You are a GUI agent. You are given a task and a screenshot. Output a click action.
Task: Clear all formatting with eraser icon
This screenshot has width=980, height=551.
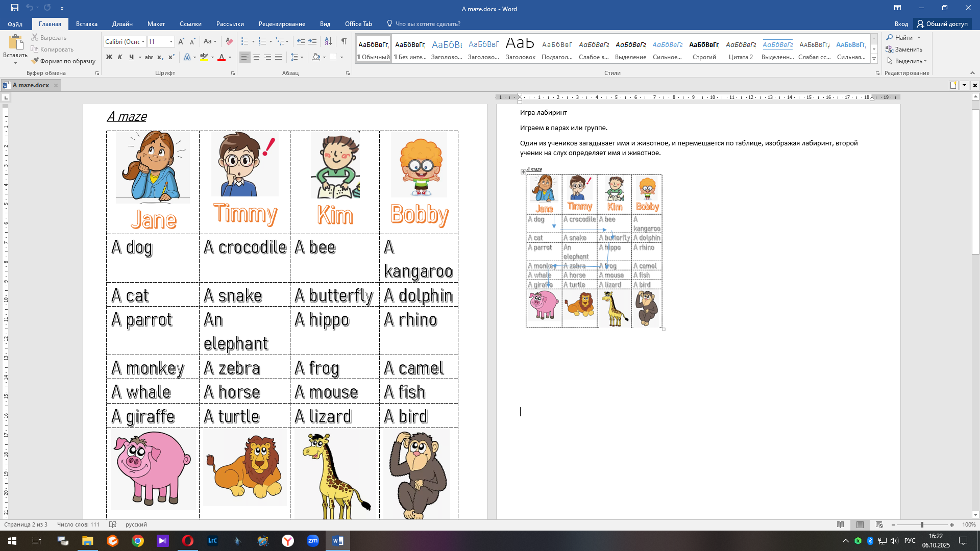click(229, 42)
